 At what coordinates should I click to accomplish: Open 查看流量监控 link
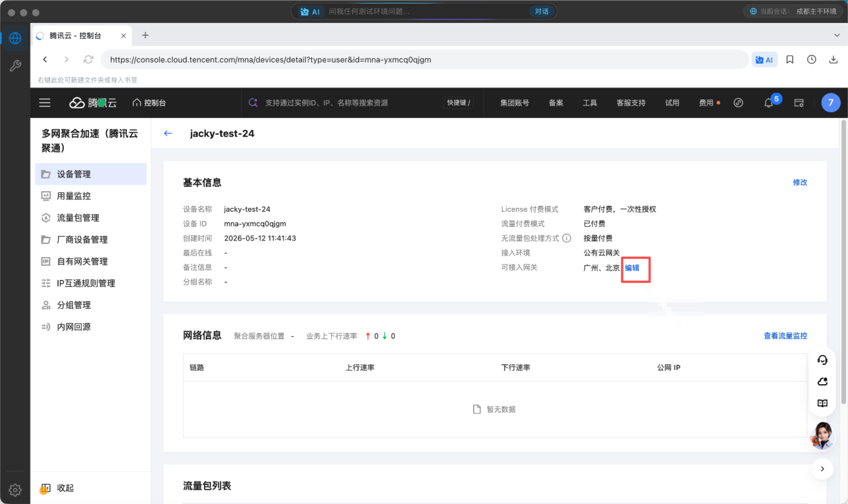[x=785, y=336]
